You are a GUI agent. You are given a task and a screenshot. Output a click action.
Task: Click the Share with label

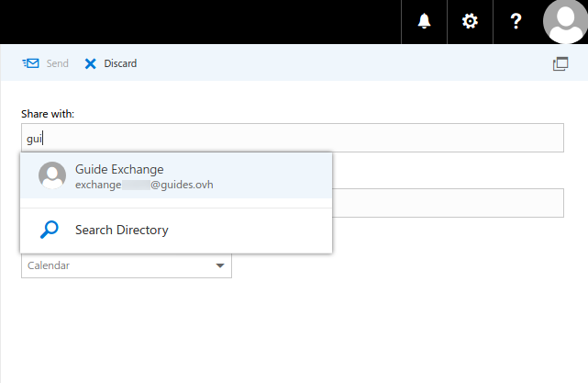48,114
